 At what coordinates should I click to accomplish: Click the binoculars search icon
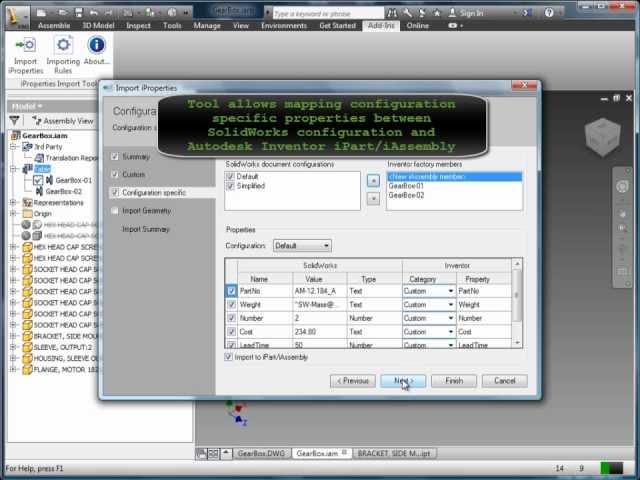tap(392, 13)
